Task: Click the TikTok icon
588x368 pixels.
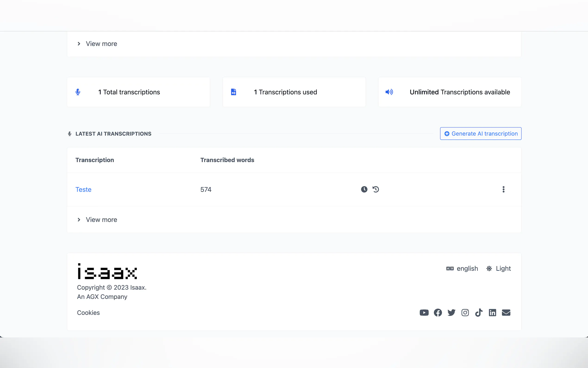Action: click(479, 313)
